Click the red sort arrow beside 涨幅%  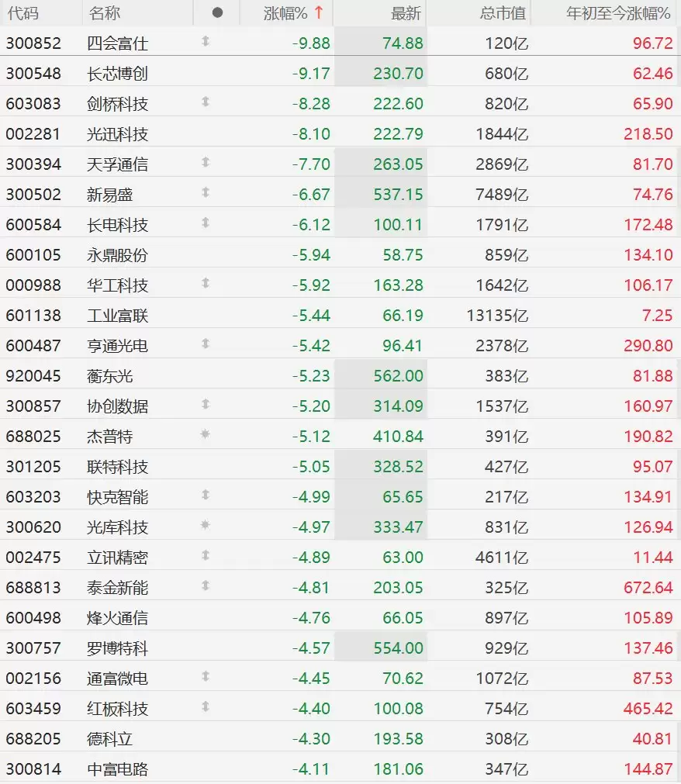319,12
